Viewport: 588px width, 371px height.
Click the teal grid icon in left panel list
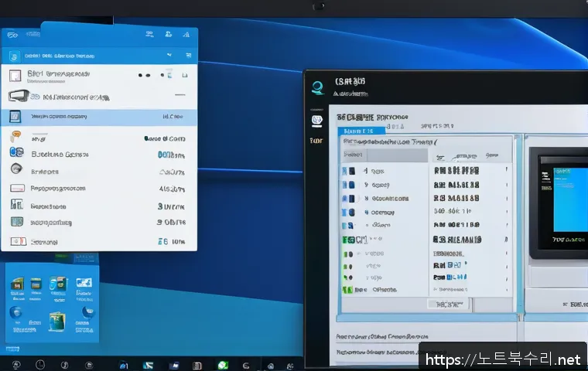click(17, 222)
